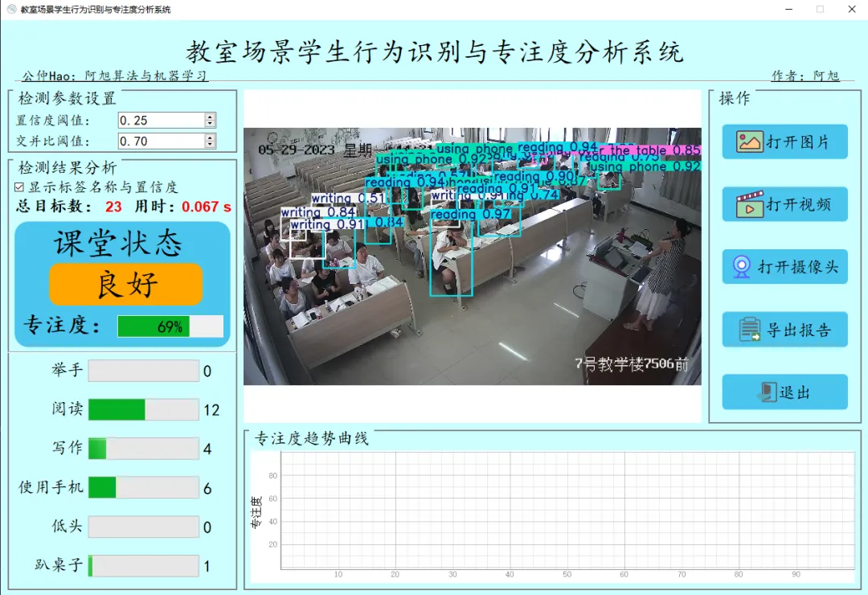Screen dimensions: 868x595
Task: Close the application window
Action: [x=852, y=9]
